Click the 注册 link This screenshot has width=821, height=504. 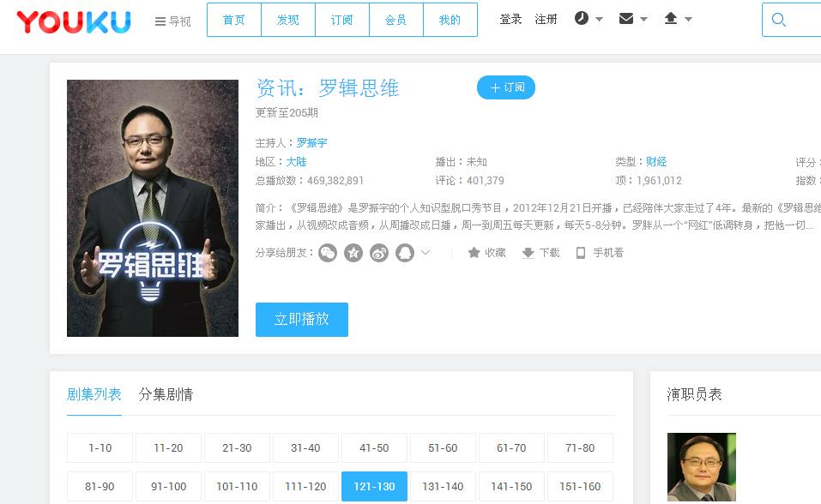(546, 20)
